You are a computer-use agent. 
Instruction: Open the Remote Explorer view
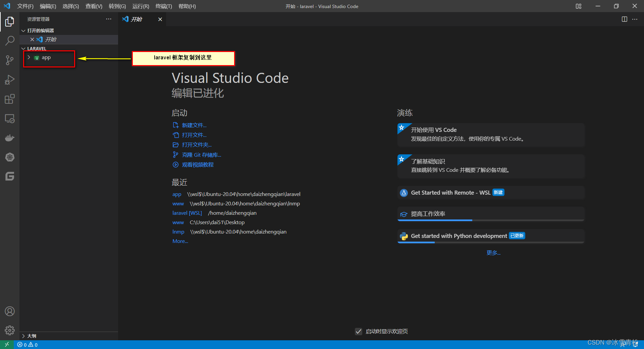[x=10, y=118]
